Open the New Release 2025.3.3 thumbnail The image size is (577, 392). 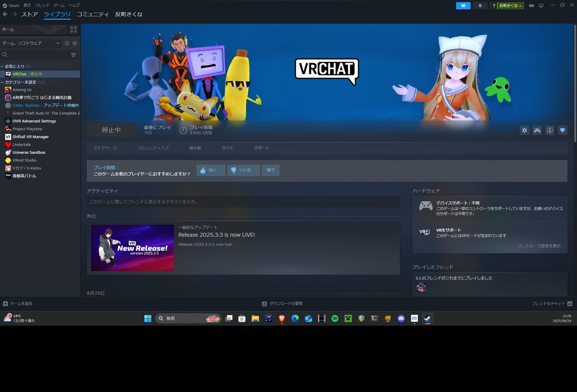tap(132, 248)
